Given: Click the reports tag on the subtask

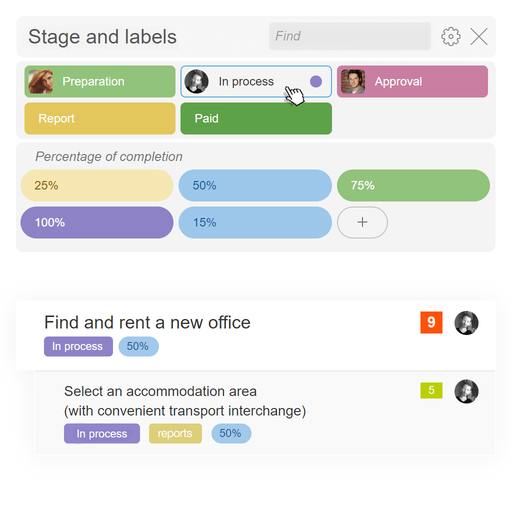Looking at the screenshot, I should coord(175,433).
